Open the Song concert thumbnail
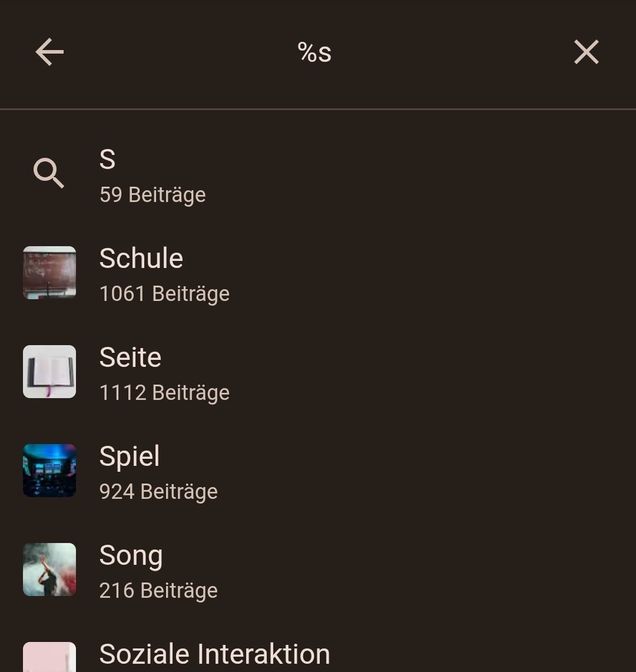Viewport: 636px width, 672px height. [x=49, y=570]
